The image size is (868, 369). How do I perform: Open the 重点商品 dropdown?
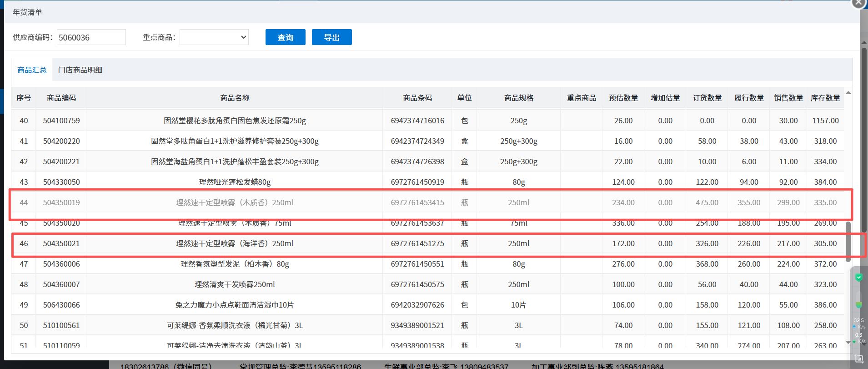click(x=214, y=37)
